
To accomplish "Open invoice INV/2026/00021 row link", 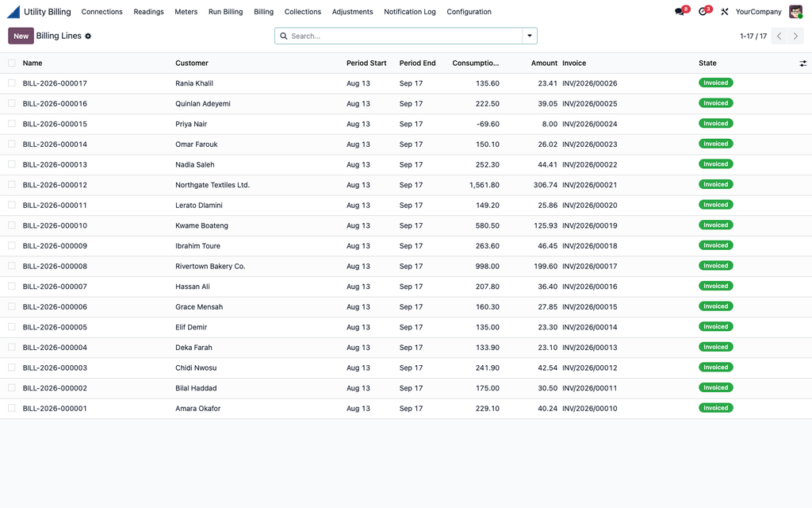I will tap(589, 185).
